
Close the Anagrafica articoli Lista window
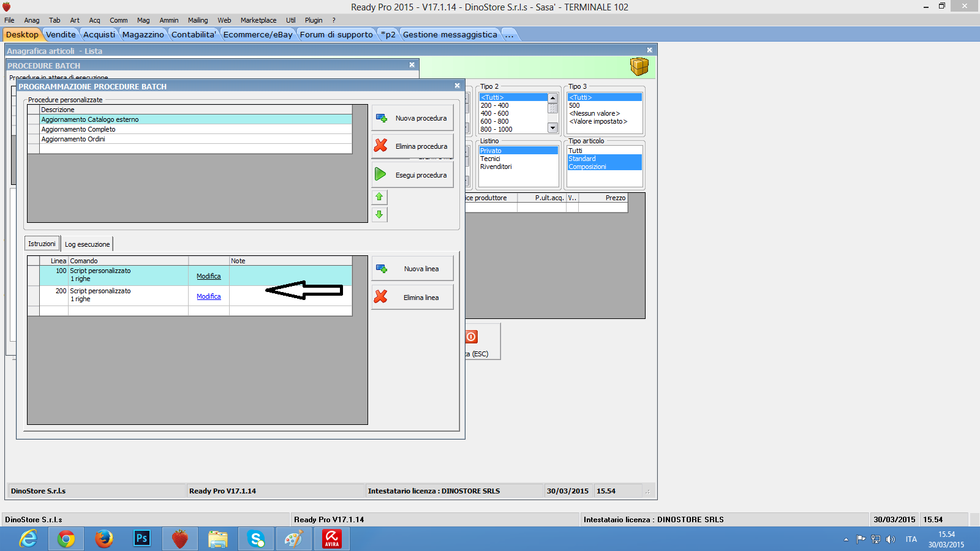click(649, 50)
